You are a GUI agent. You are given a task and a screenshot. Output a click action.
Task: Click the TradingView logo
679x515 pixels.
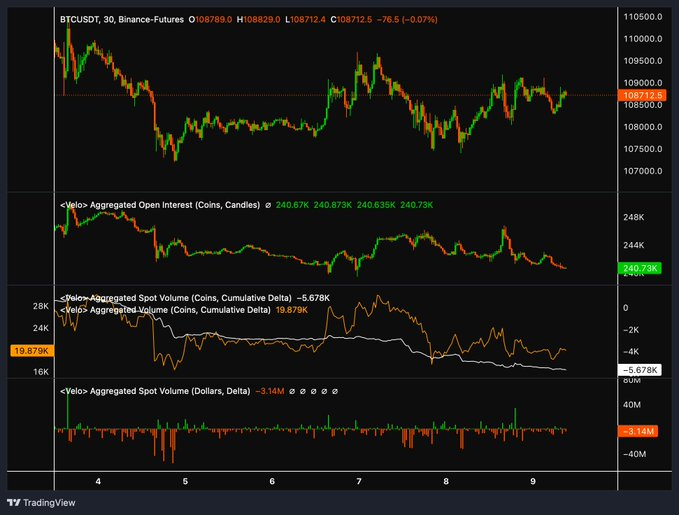click(41, 502)
